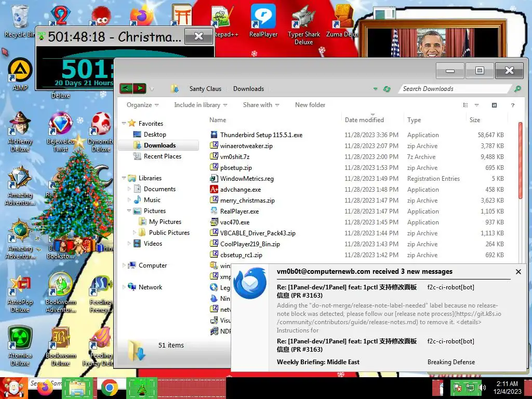Select My Pictures in the tree
The height and width of the screenshot is (399, 532).
coord(165,221)
